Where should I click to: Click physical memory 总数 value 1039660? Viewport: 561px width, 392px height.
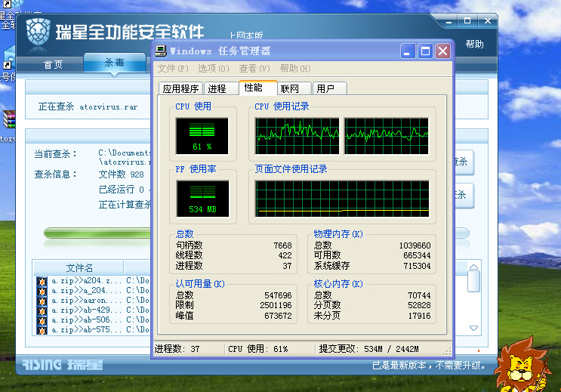point(415,245)
